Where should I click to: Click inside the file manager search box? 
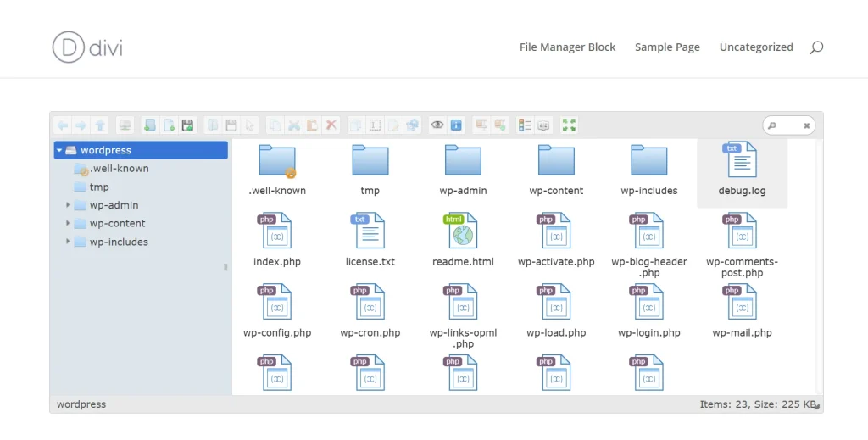[x=787, y=125]
